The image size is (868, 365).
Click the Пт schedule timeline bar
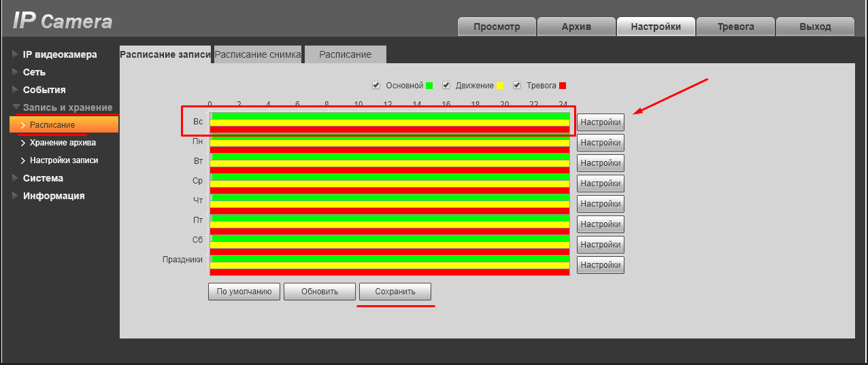389,224
